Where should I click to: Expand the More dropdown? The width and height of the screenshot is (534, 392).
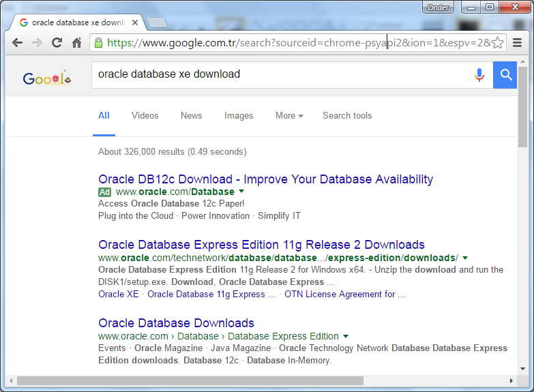tap(289, 116)
